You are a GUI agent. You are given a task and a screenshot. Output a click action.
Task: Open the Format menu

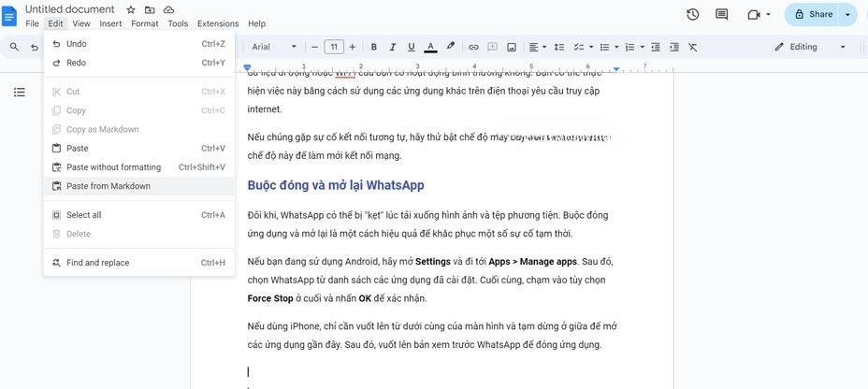point(145,23)
